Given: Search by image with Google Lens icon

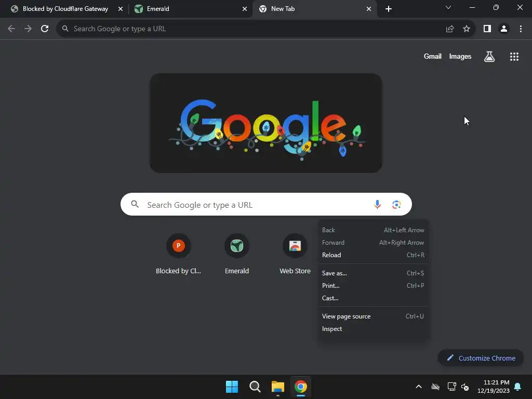Looking at the screenshot, I should [396, 204].
